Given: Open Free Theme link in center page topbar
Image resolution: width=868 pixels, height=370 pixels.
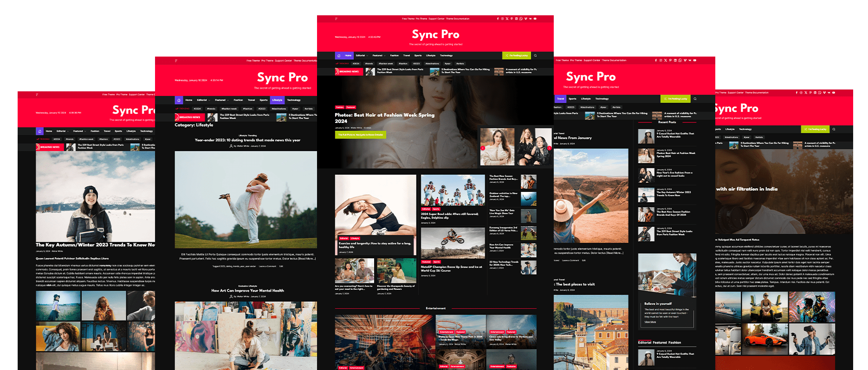Looking at the screenshot, I should (x=408, y=19).
